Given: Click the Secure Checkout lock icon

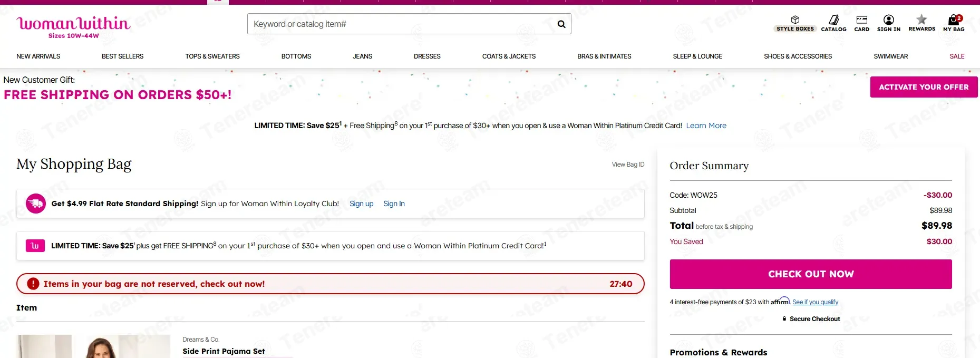Looking at the screenshot, I should click(784, 319).
